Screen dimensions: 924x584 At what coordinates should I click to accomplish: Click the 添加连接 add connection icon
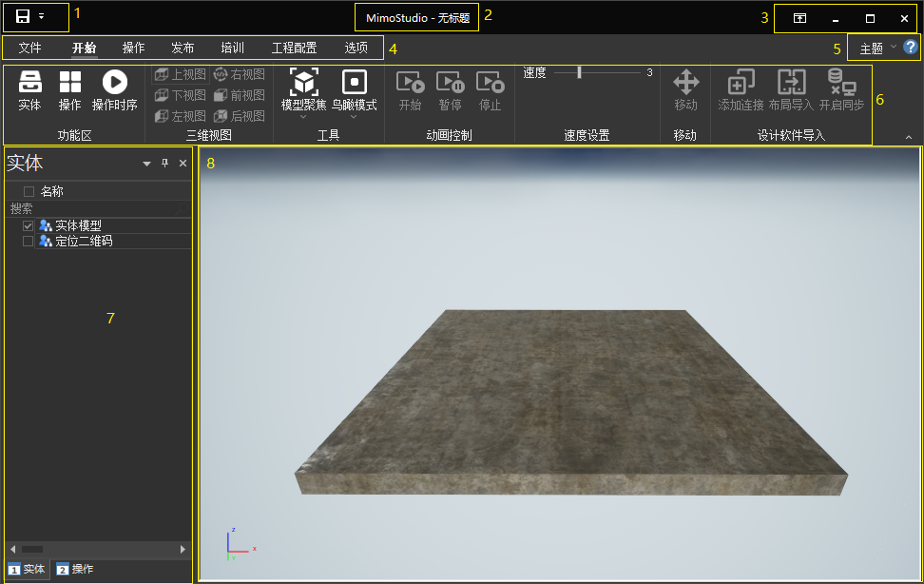click(x=741, y=83)
